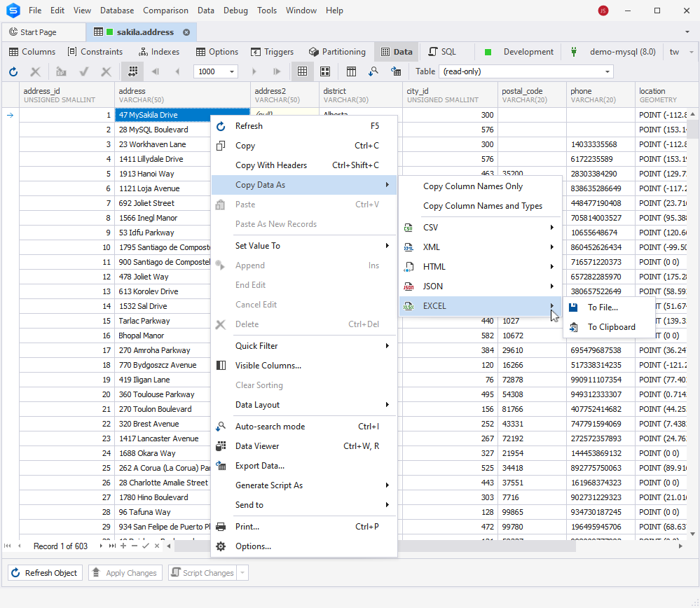Click the Apply Changes button
The height and width of the screenshot is (608, 700).
coord(125,573)
